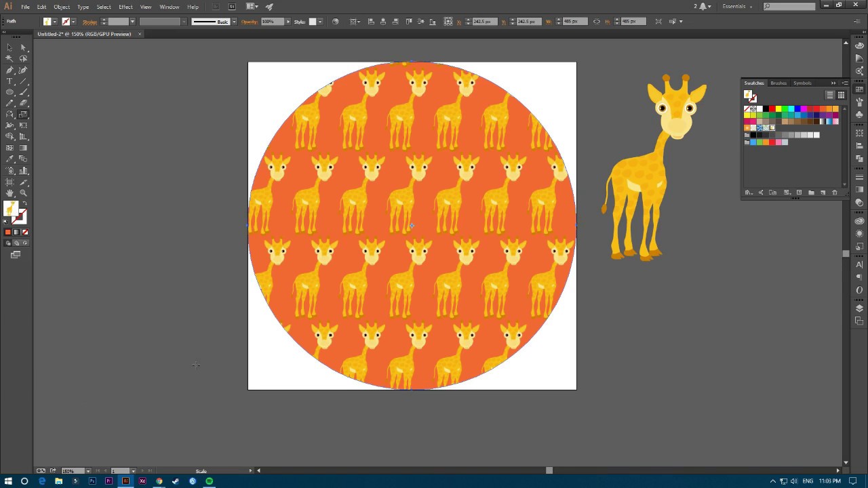Open the Stroke color dropdown

click(x=73, y=22)
